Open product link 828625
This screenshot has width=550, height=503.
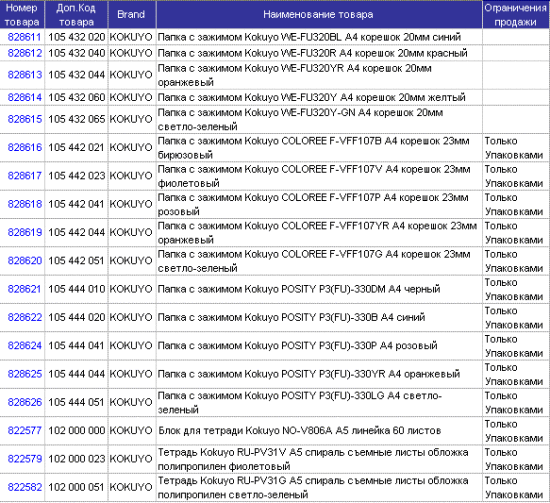[25, 374]
